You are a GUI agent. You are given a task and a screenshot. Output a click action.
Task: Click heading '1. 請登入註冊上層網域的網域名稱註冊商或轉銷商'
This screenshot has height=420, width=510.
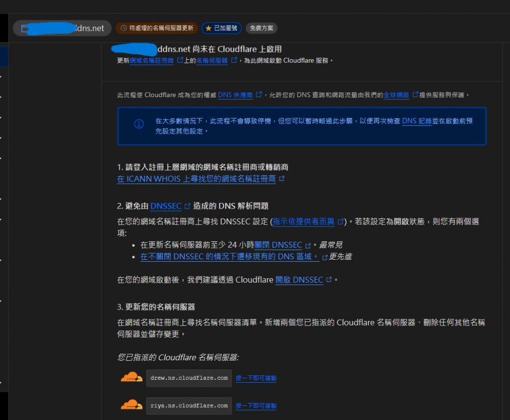pyautogui.click(x=203, y=167)
